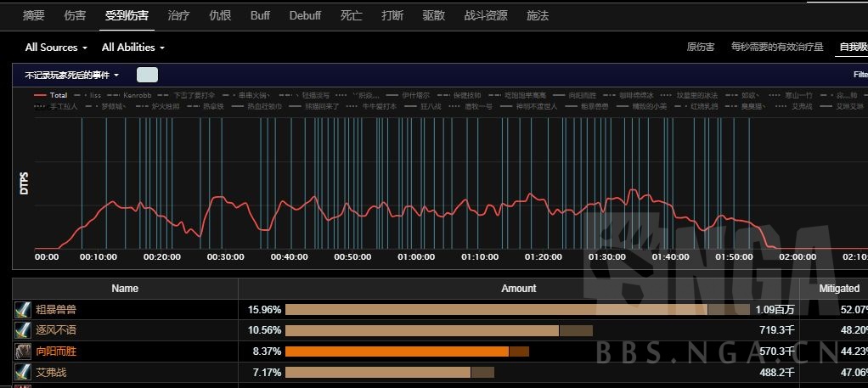Click the class icon next to 逐风不语
This screenshot has width=868, height=388.
[23, 330]
